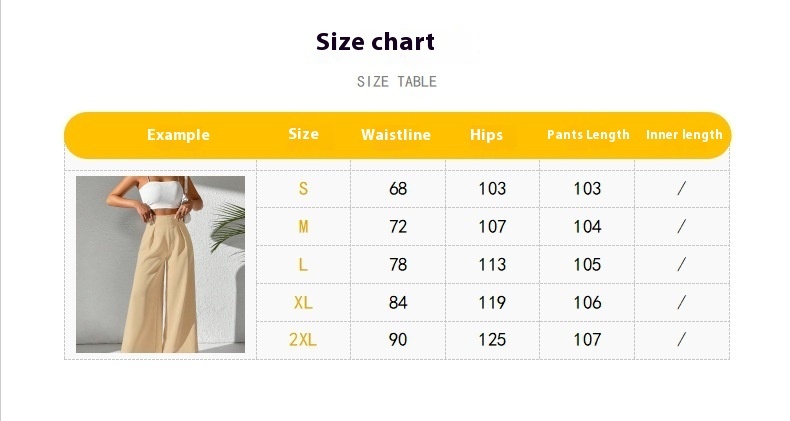Click waistline value 68

click(x=398, y=189)
